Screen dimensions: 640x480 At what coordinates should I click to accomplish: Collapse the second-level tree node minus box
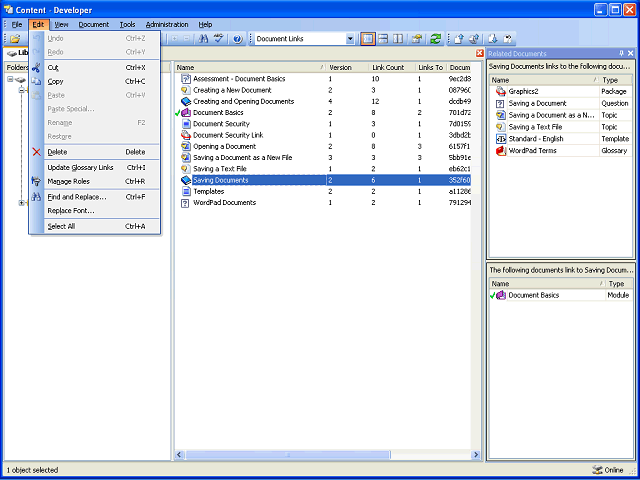(x=21, y=90)
